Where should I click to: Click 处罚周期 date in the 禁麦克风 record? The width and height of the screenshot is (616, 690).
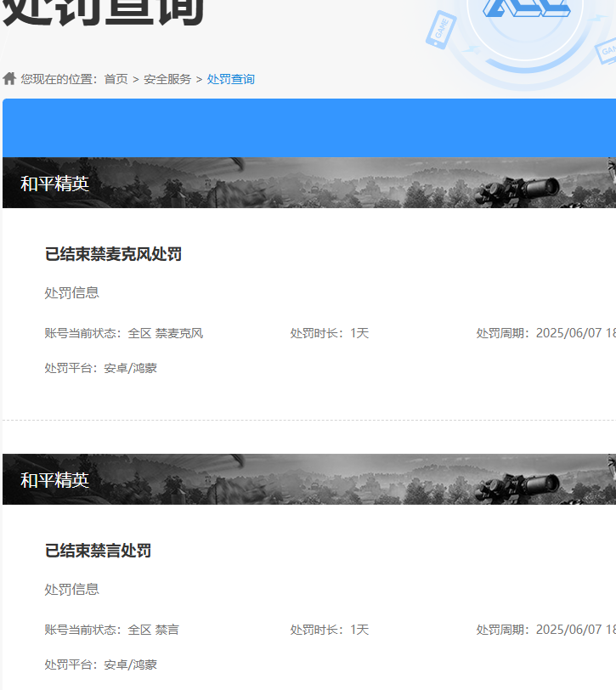[546, 333]
